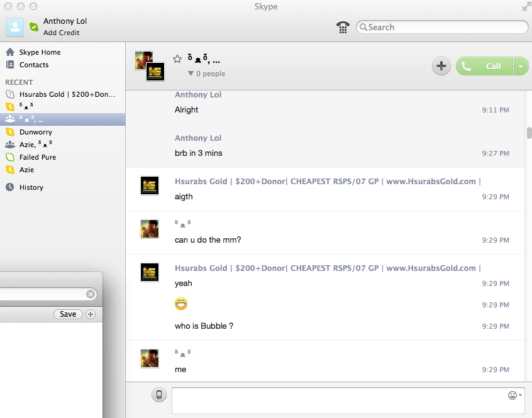
Task: Click the Search field
Action: (443, 27)
